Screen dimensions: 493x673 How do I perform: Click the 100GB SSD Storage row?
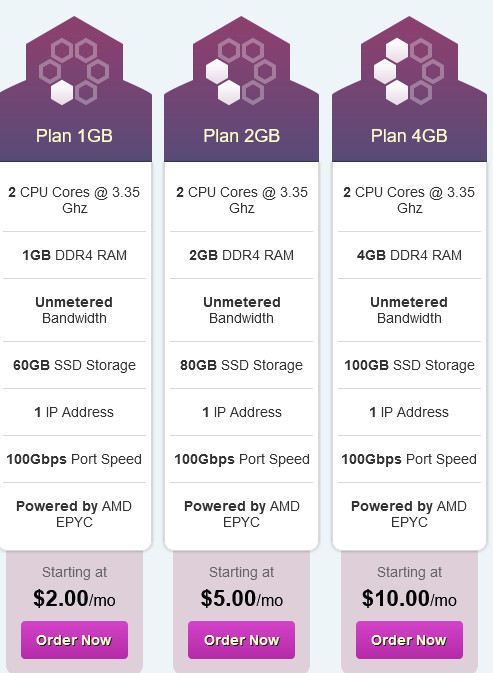[x=409, y=365]
